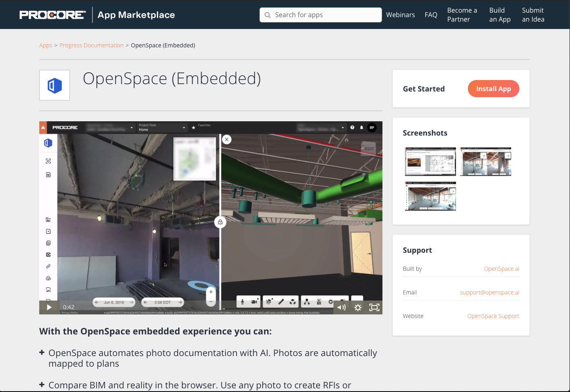Open the OpenSpace Support website link

coord(493,316)
